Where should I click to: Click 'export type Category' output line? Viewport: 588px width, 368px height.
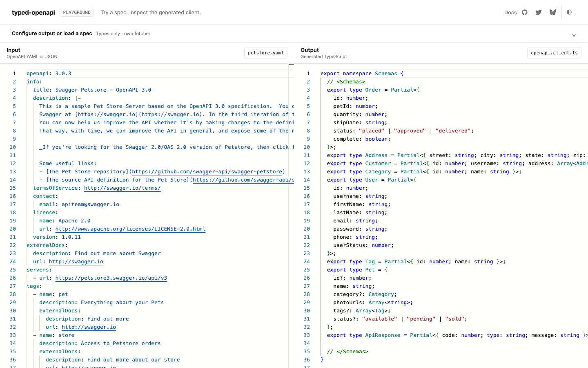(x=424, y=172)
